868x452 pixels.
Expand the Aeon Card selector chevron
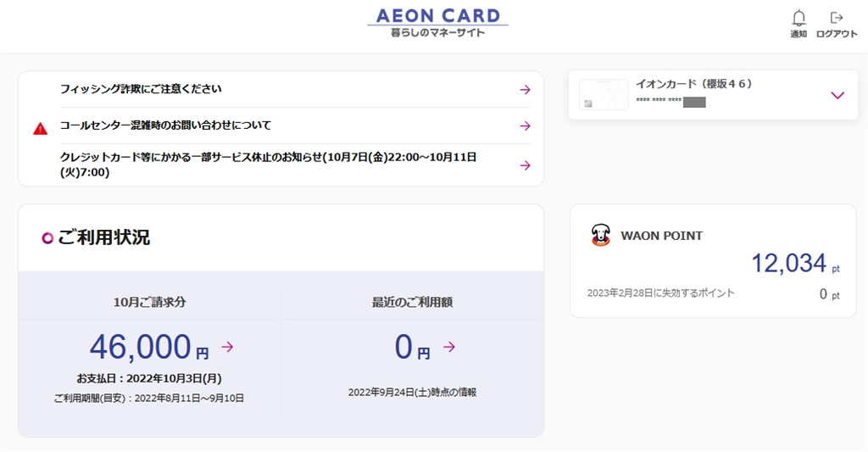coord(837,95)
